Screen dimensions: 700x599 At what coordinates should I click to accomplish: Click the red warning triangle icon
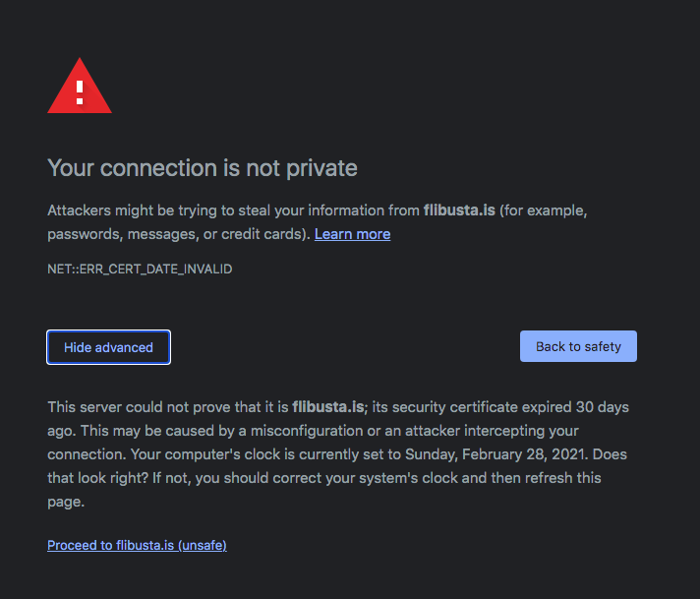click(x=80, y=86)
